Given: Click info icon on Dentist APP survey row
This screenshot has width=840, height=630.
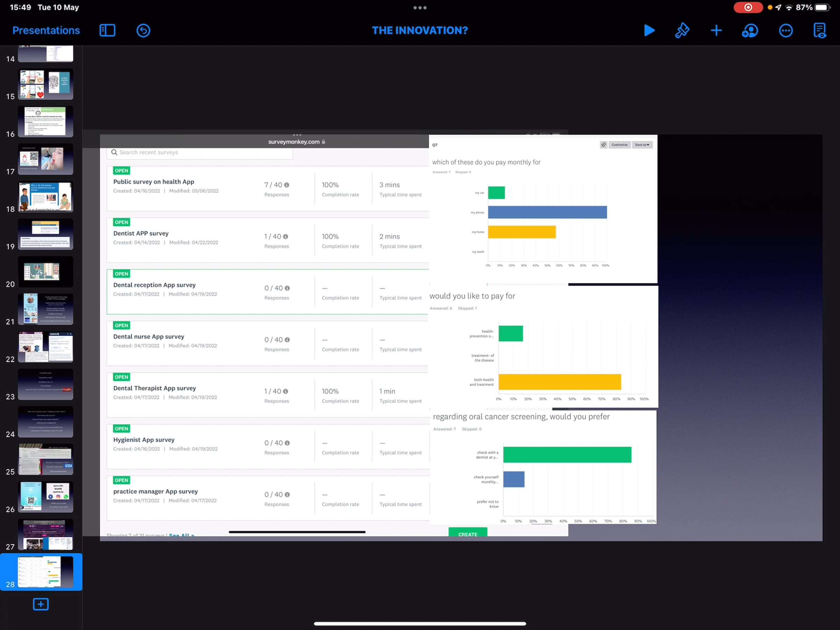Looking at the screenshot, I should 286,237.
